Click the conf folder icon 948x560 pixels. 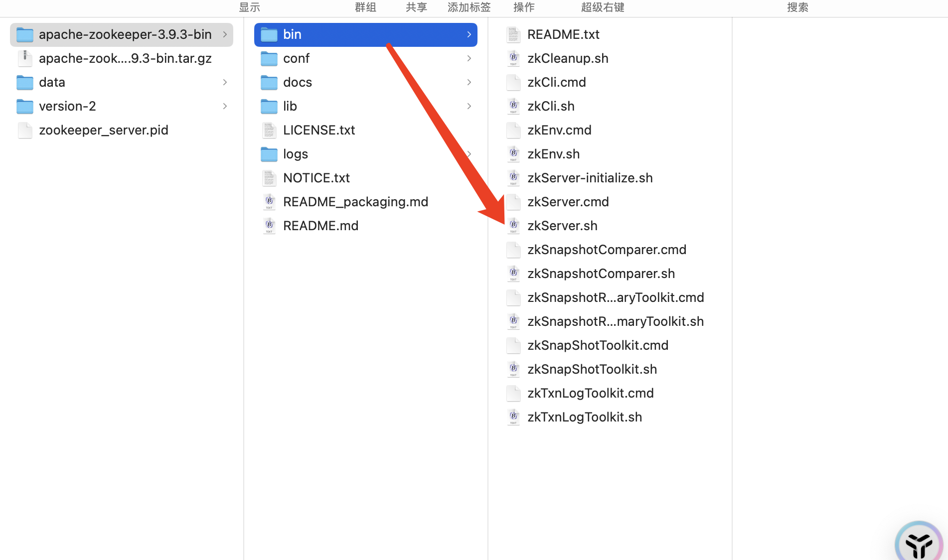coord(269,59)
